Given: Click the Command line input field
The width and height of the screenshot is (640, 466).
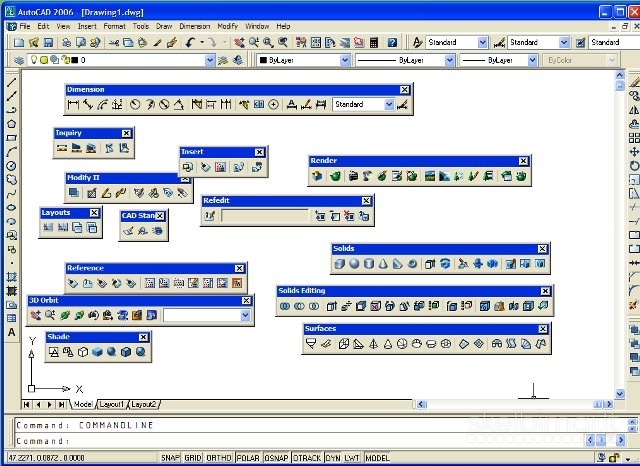Looking at the screenshot, I should coord(320,440).
